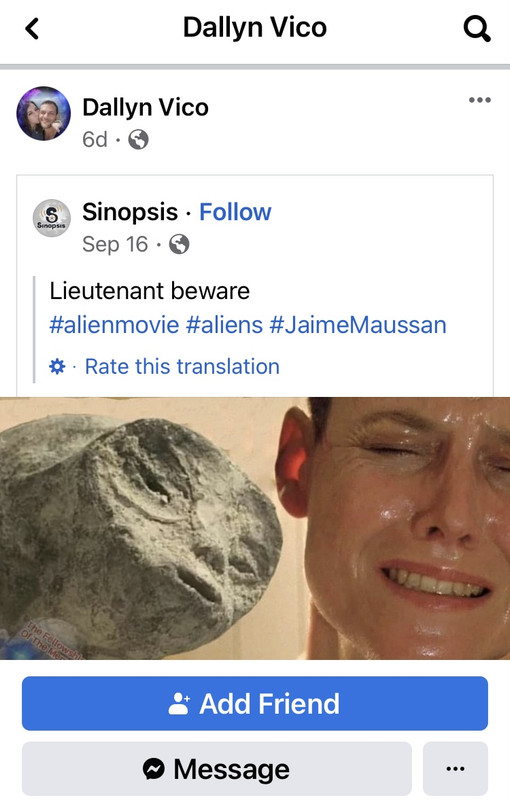This screenshot has width=510, height=800.
Task: Open the shared alien meme image
Action: (255, 528)
